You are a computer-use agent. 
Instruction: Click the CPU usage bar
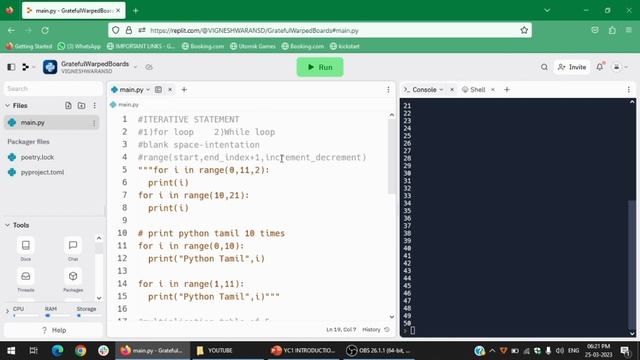click(25, 316)
